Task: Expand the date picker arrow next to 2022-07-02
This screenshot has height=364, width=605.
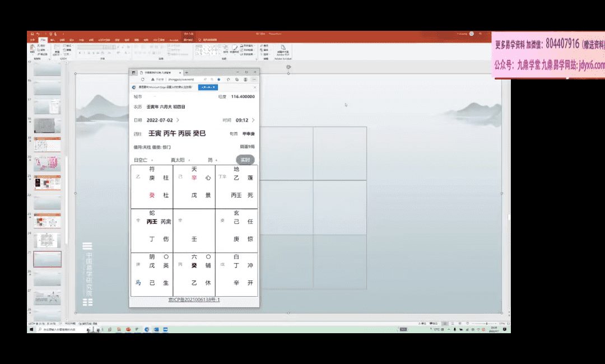Action: pos(178,120)
